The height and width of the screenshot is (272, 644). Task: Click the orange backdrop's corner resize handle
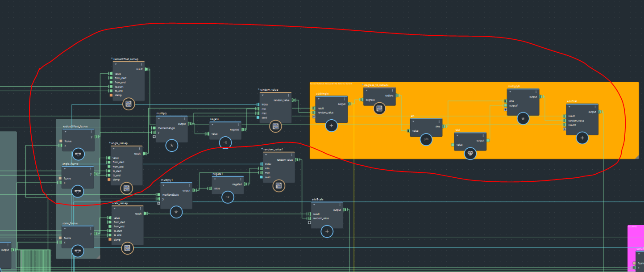coord(636,156)
